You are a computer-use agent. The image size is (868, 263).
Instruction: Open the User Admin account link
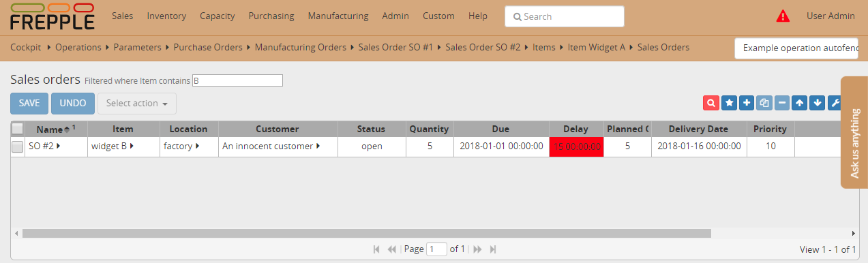tap(830, 16)
